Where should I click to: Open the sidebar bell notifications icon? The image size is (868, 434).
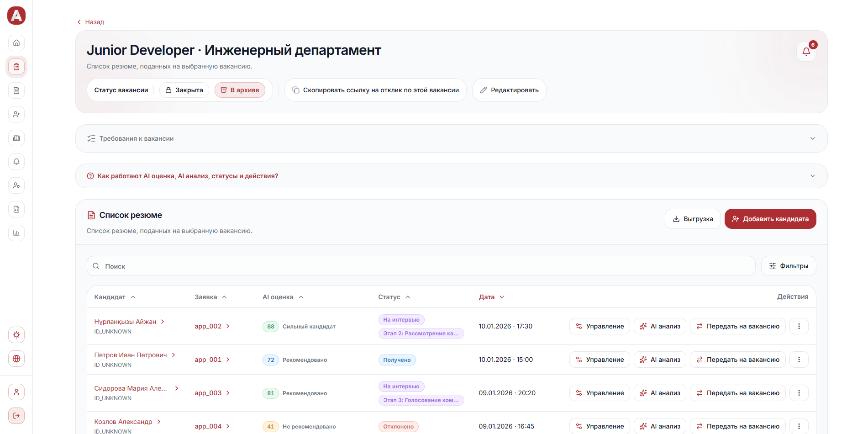(x=16, y=162)
